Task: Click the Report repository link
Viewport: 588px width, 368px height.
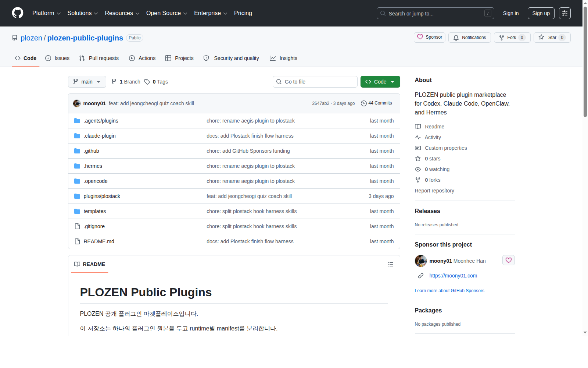Action: point(434,191)
